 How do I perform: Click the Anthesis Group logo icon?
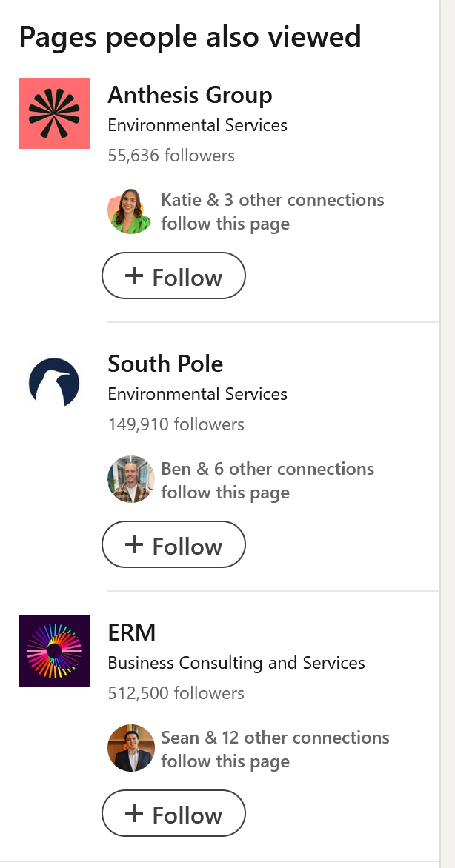click(54, 113)
